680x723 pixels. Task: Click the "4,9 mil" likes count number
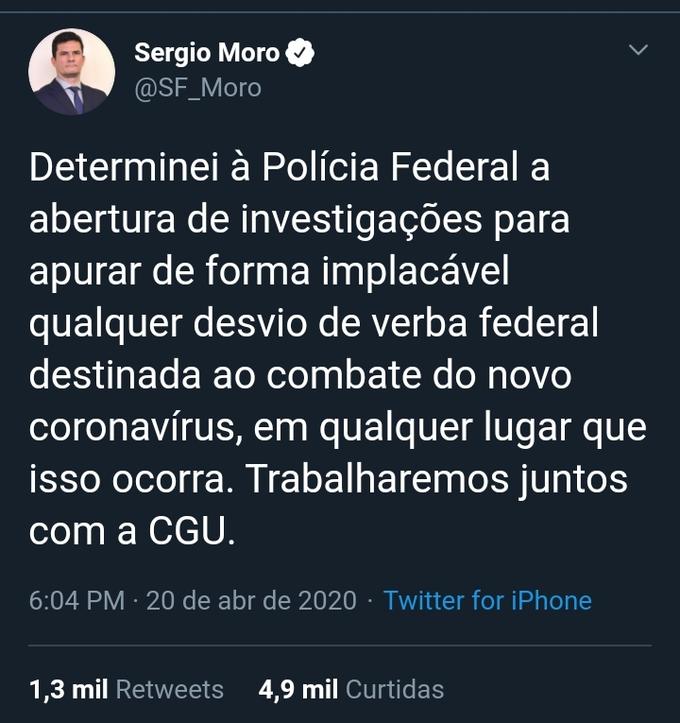297,689
